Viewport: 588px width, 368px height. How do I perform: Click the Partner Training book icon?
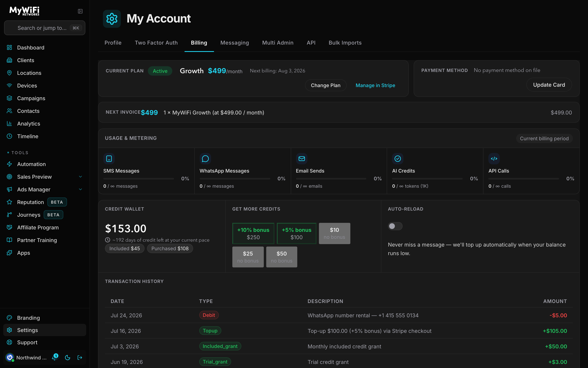(9, 240)
